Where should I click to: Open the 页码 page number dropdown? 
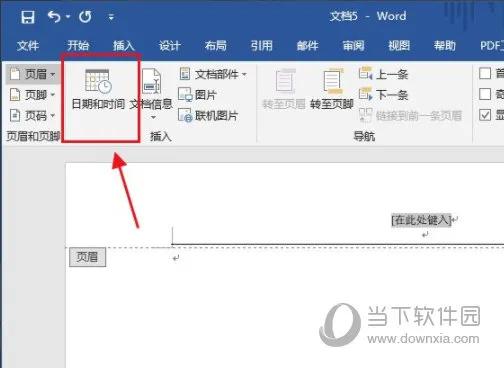click(x=33, y=116)
